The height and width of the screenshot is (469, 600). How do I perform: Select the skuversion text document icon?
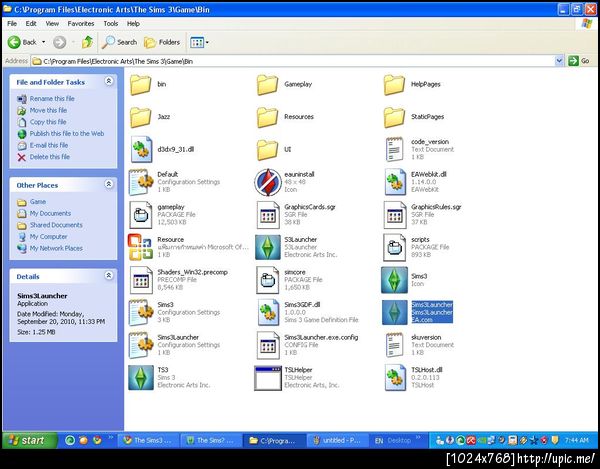pyautogui.click(x=395, y=345)
